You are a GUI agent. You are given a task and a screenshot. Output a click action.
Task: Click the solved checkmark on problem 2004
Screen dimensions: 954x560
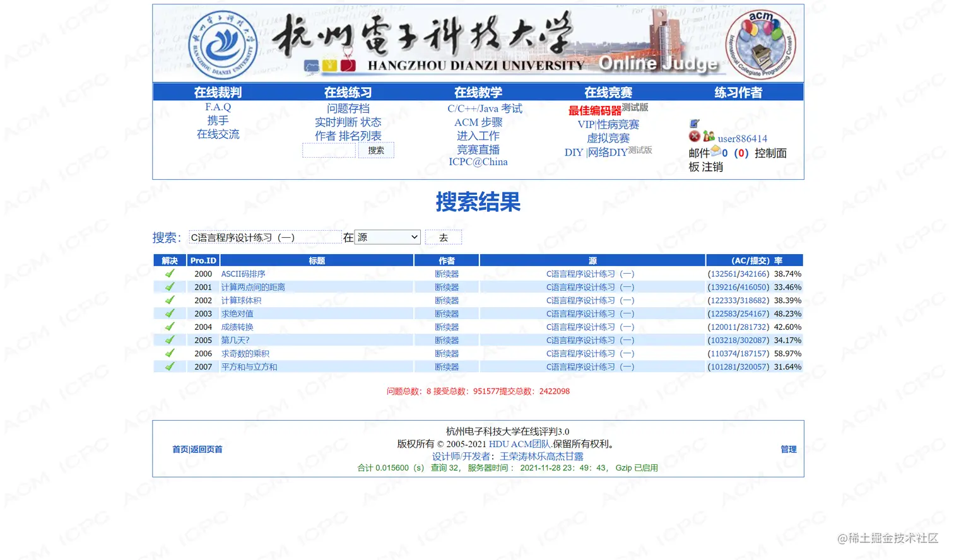point(169,326)
